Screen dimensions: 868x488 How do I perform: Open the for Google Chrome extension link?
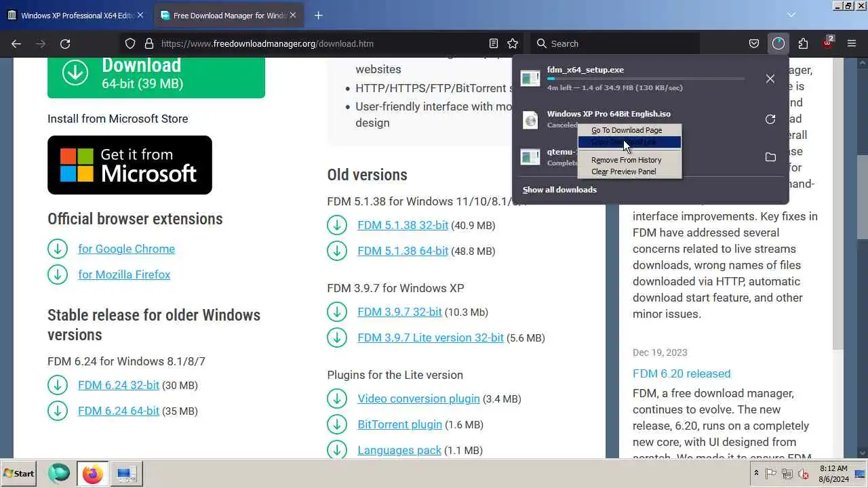click(x=126, y=249)
